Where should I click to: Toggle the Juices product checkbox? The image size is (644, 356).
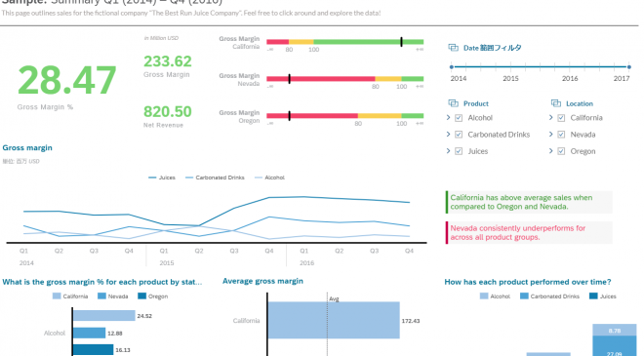[459, 151]
